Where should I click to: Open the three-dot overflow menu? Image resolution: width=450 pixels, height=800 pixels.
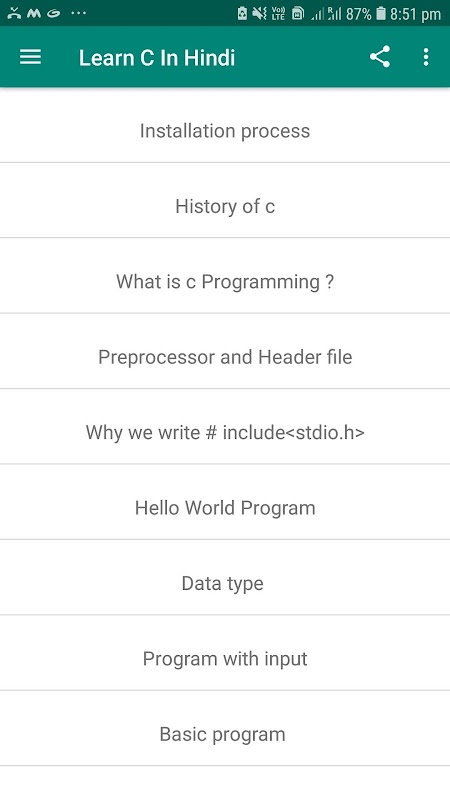coord(426,57)
